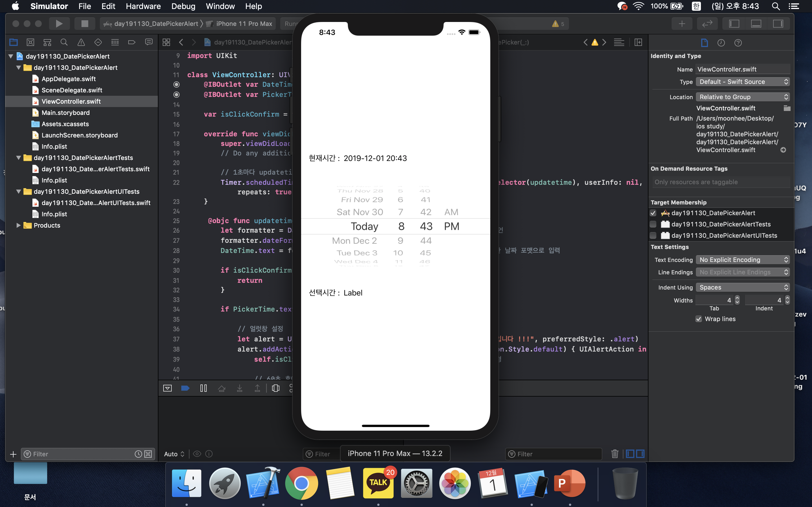
Task: Open the Hardware menu
Action: tap(143, 6)
